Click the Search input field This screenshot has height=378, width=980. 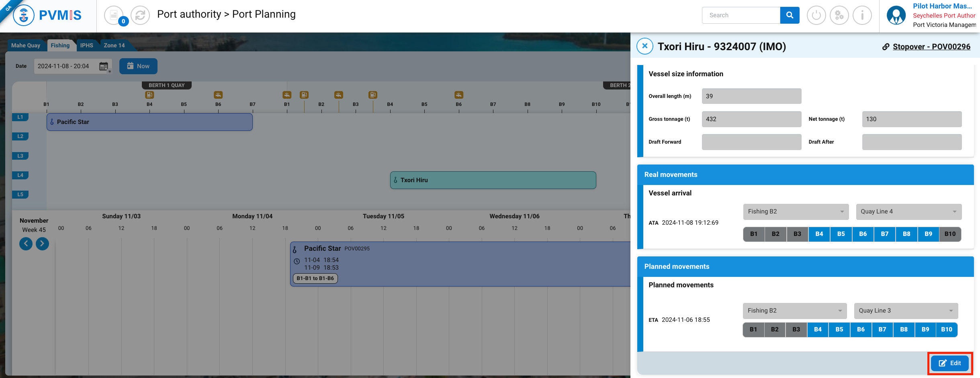point(741,15)
